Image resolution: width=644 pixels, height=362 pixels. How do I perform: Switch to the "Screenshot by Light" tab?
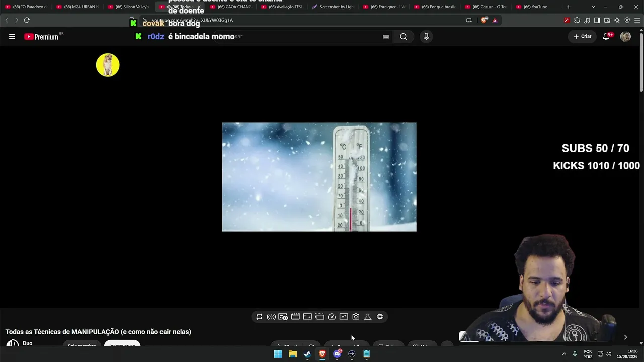333,7
